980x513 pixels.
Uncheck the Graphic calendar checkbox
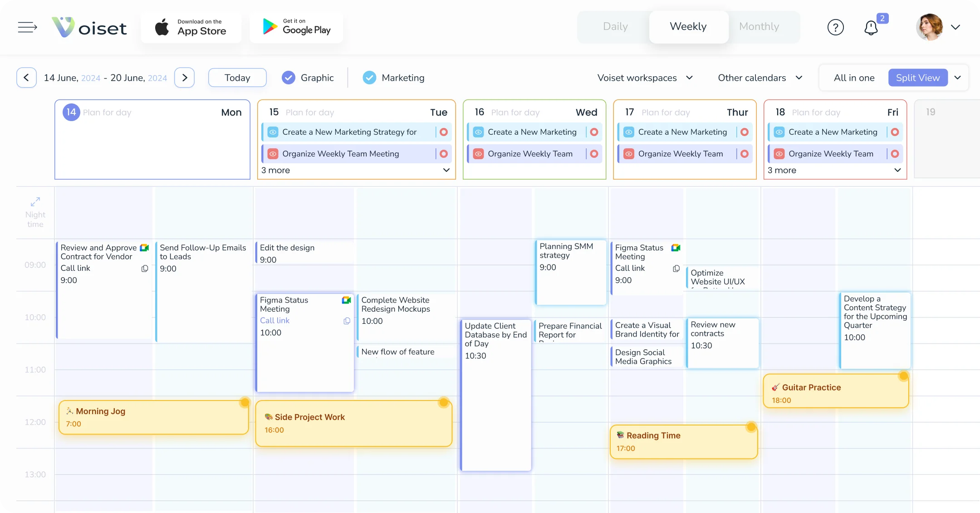coord(288,78)
